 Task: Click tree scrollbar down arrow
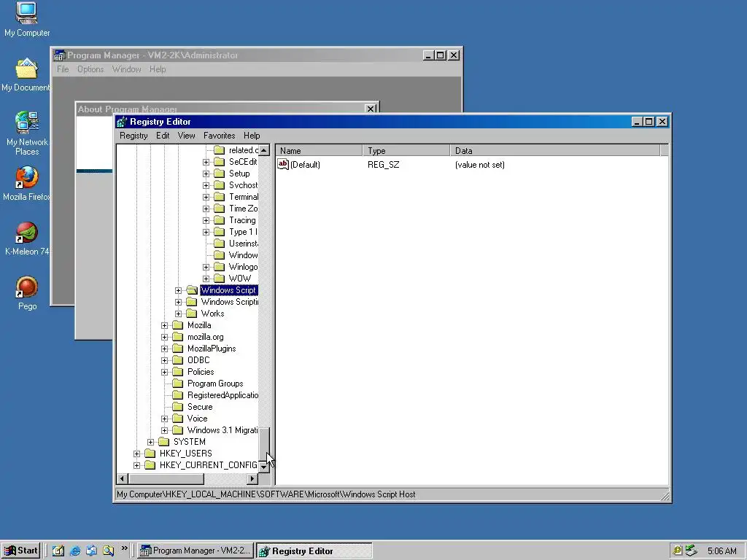(264, 467)
